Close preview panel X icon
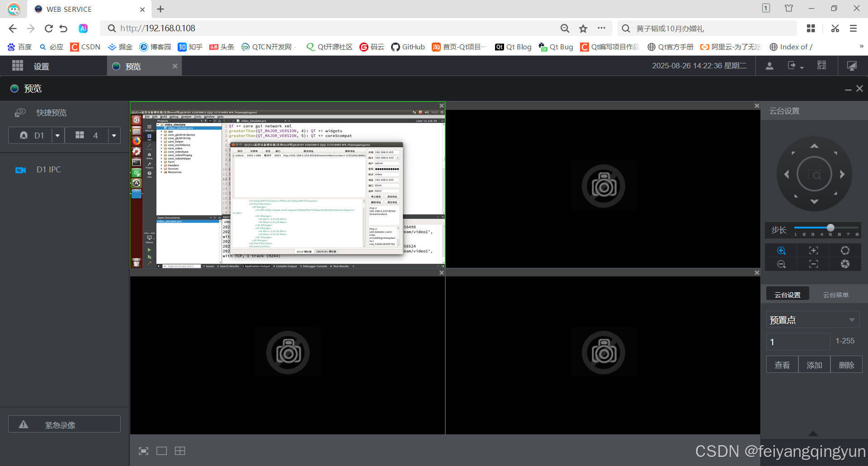 [859, 89]
